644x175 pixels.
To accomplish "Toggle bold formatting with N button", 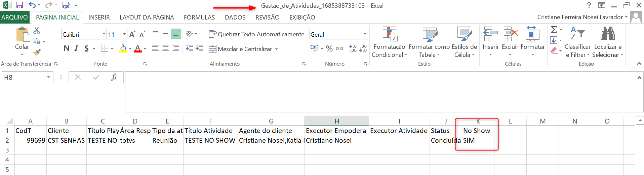I will (67, 49).
